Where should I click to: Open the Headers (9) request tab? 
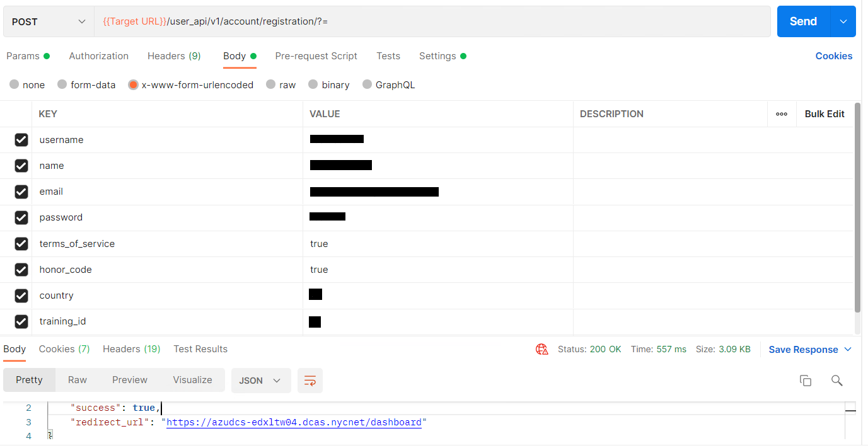pyautogui.click(x=174, y=56)
